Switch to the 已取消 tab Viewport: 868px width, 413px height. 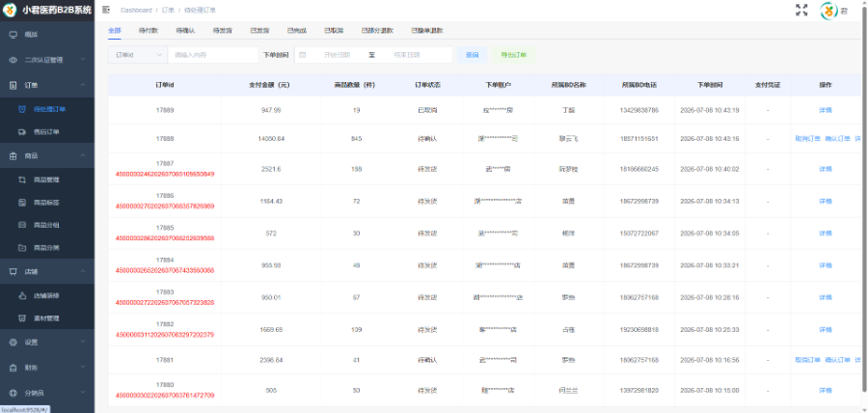[x=334, y=31]
